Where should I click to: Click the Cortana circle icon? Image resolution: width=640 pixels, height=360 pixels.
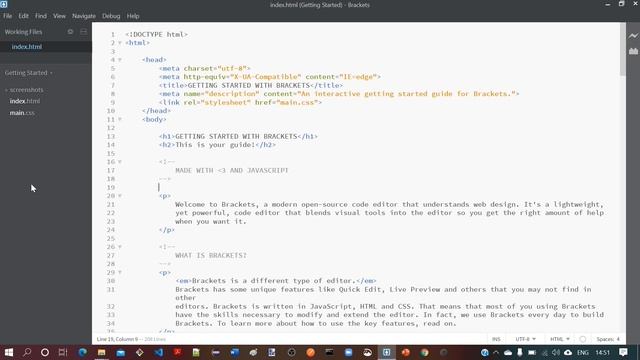coord(45,352)
